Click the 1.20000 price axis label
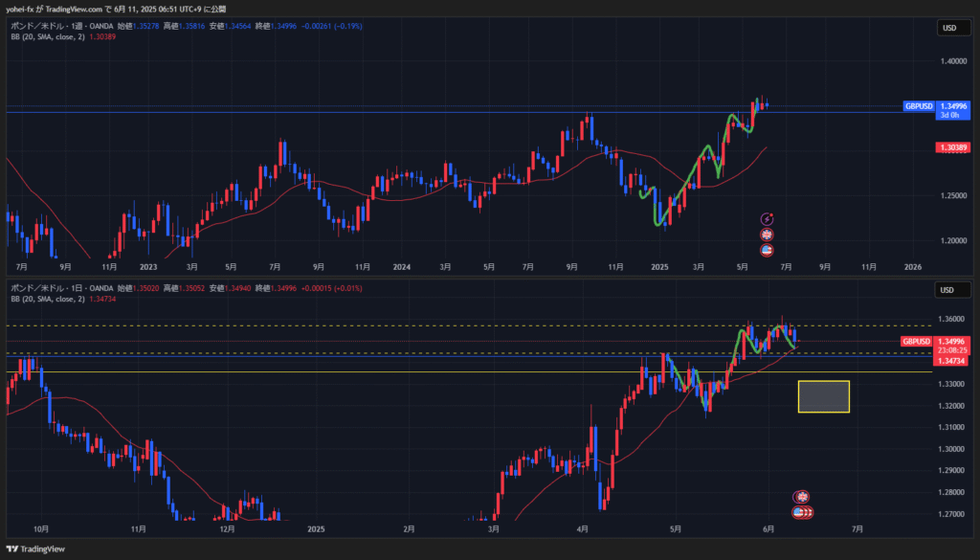Viewport: 980px width, 560px height. pos(953,240)
